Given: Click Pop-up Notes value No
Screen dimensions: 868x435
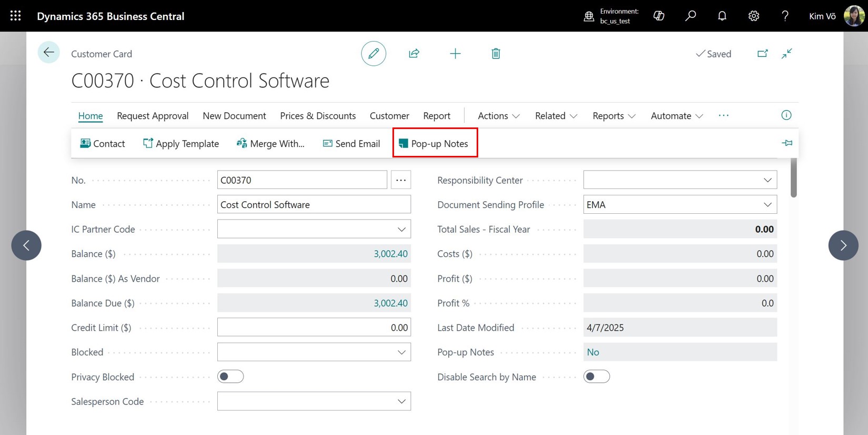Looking at the screenshot, I should point(593,352).
